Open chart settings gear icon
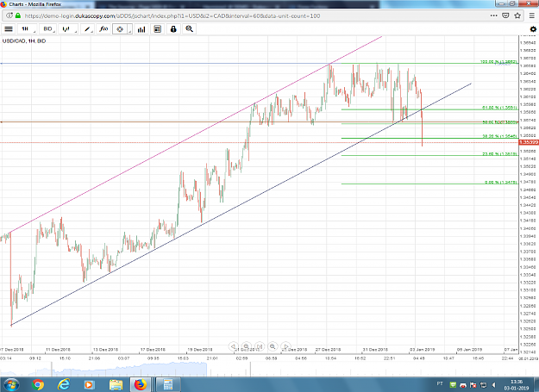539x392 pixels. (533, 29)
